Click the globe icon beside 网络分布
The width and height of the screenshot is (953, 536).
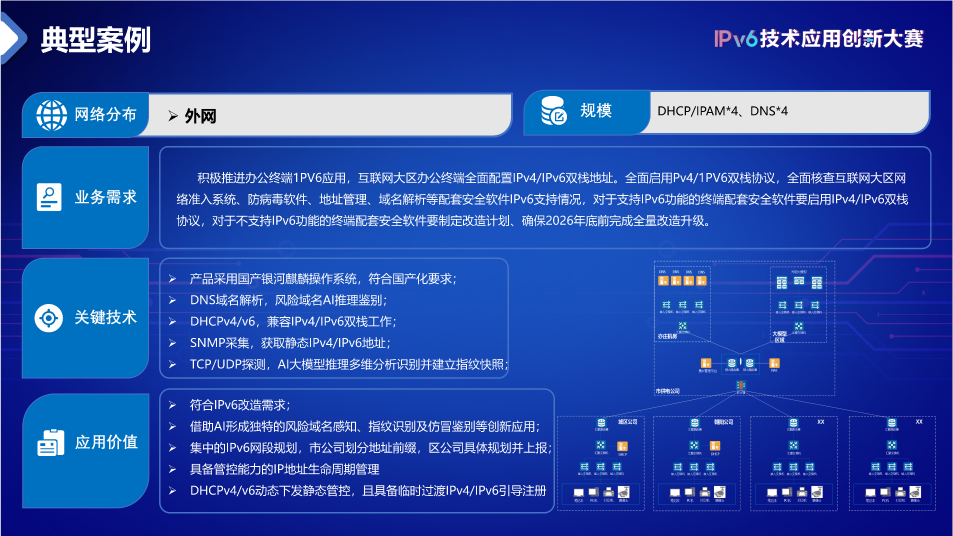point(51,114)
